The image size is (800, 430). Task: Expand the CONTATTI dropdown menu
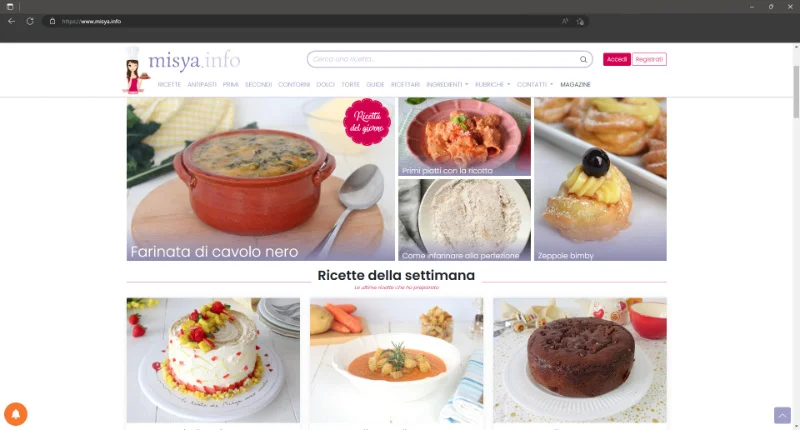point(535,85)
